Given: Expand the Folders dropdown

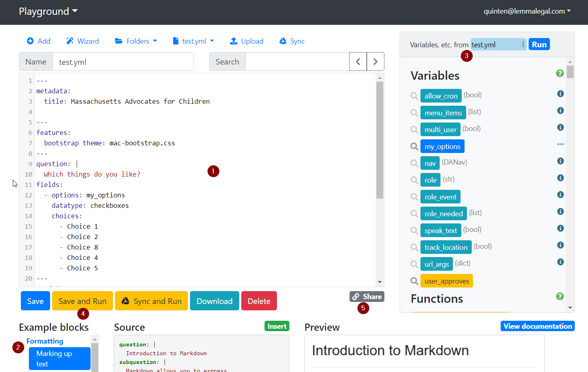Looking at the screenshot, I should [x=136, y=41].
